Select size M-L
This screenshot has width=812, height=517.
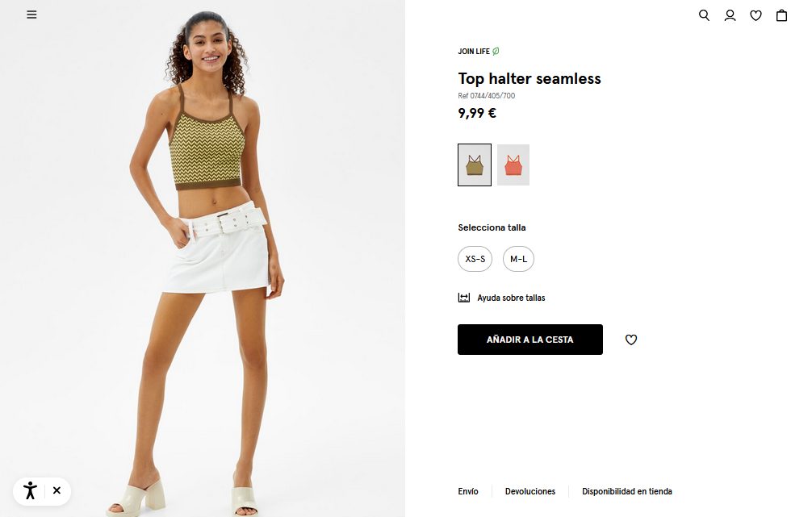(518, 259)
